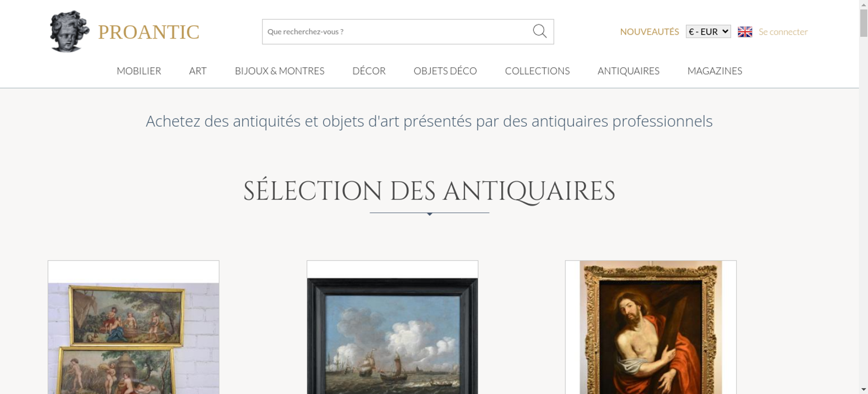Open the € - EUR currency dropdown
The image size is (868, 394).
[x=708, y=32]
